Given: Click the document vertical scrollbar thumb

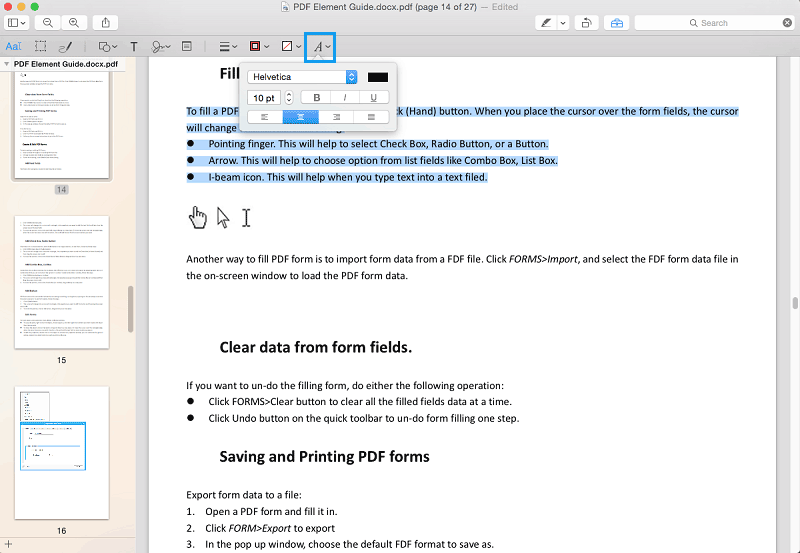Looking at the screenshot, I should pos(795,303).
